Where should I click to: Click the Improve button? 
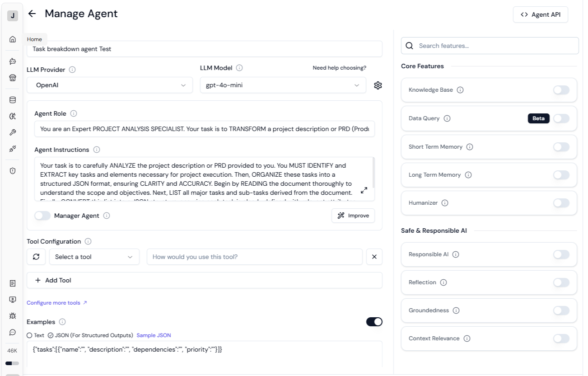point(353,216)
